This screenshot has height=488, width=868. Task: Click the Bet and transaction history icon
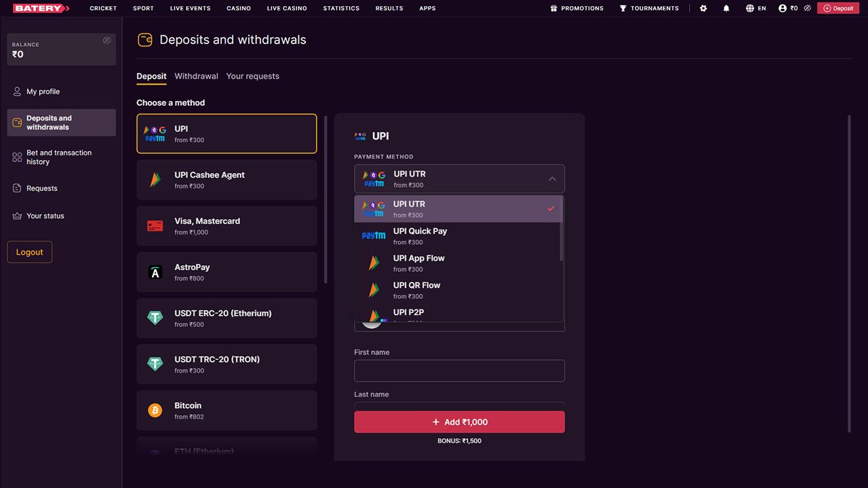[17, 157]
